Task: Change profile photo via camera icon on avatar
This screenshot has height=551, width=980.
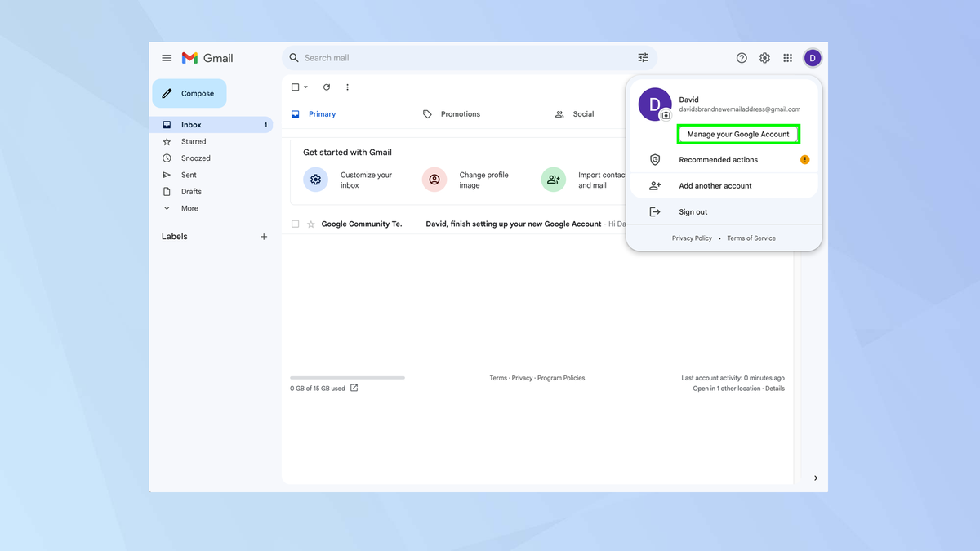Action: (664, 114)
